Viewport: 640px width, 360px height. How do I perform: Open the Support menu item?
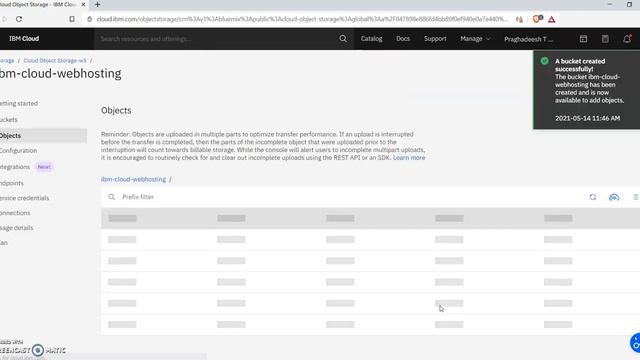pyautogui.click(x=435, y=39)
